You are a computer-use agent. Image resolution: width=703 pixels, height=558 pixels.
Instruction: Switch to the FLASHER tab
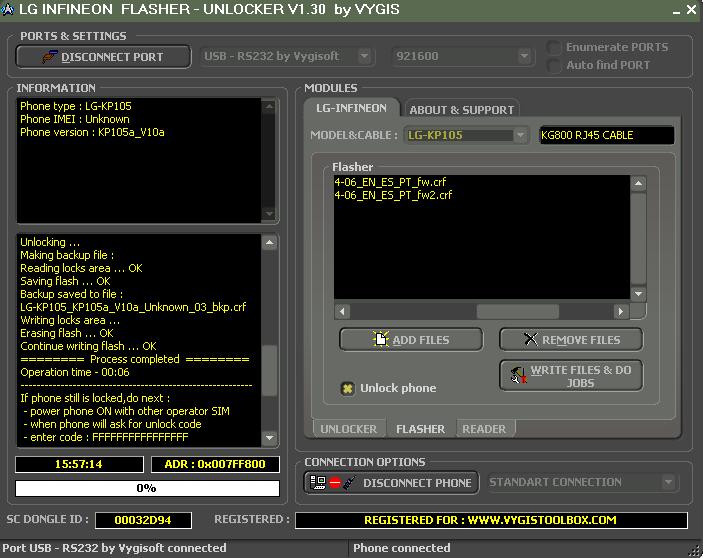click(x=421, y=429)
